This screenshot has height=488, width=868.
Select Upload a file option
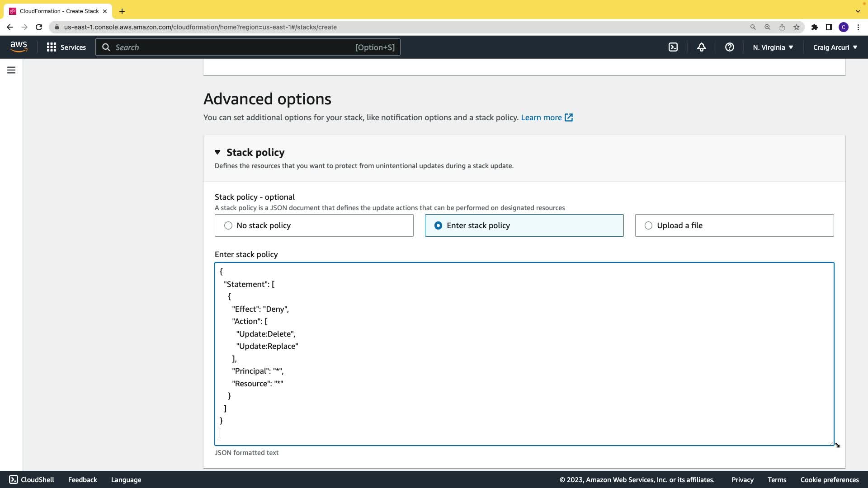pos(648,225)
